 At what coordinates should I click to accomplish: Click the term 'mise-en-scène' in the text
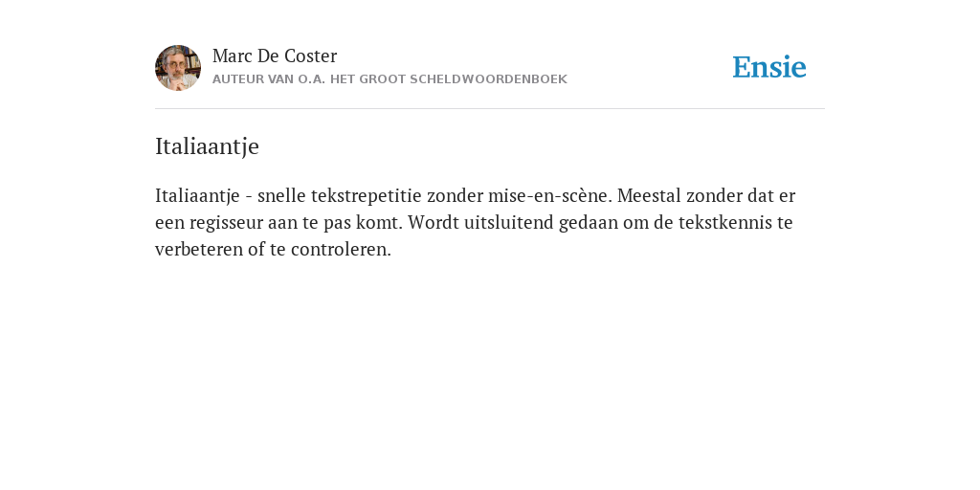point(550,196)
